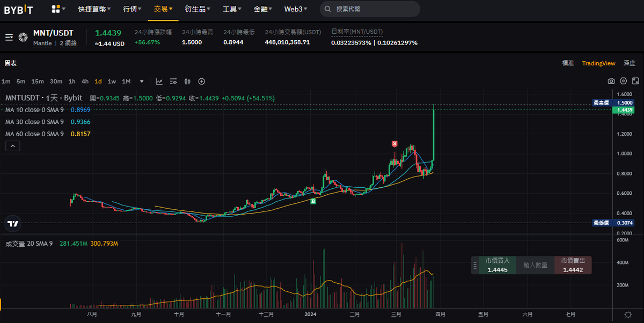Image resolution: width=644 pixels, height=323 pixels.
Task: Click the 日利率(MNT/USDT) label
Action: click(357, 32)
